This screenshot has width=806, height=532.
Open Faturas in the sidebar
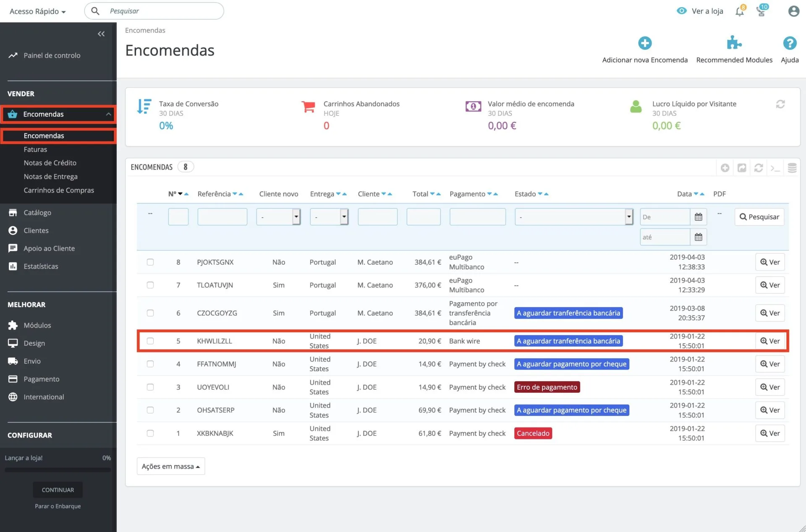[35, 149]
